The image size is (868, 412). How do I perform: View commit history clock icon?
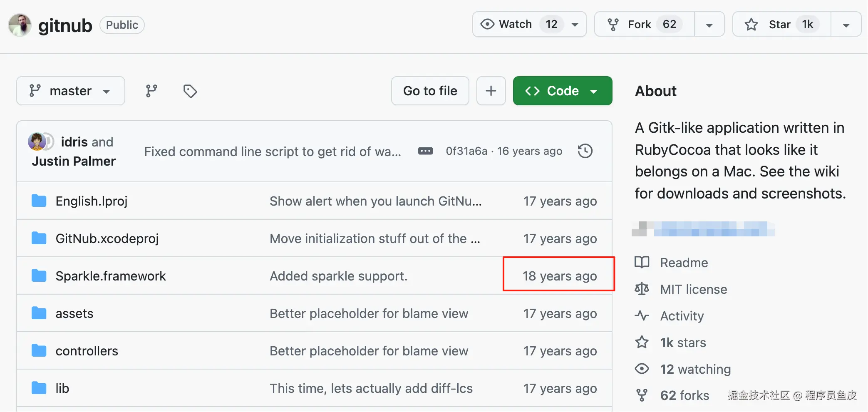[x=585, y=151]
